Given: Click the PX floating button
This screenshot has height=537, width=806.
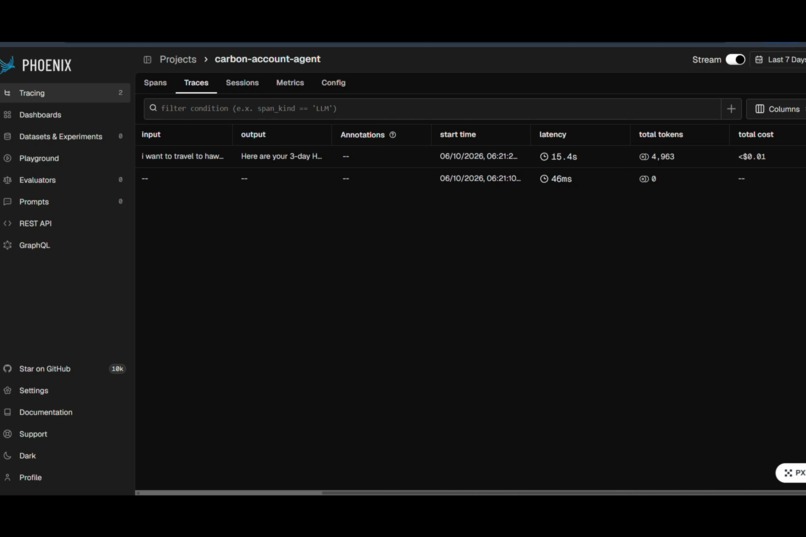Looking at the screenshot, I should click(x=793, y=473).
